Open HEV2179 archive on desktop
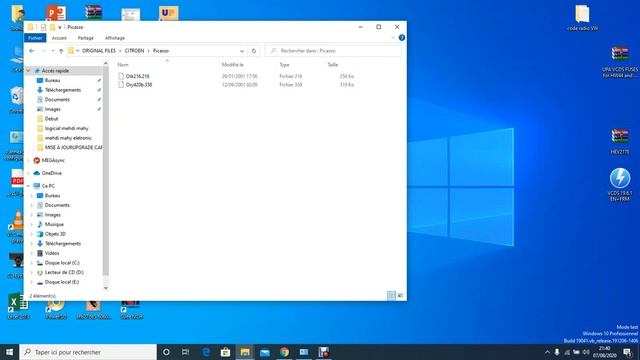This screenshot has width=640, height=360. point(620,141)
